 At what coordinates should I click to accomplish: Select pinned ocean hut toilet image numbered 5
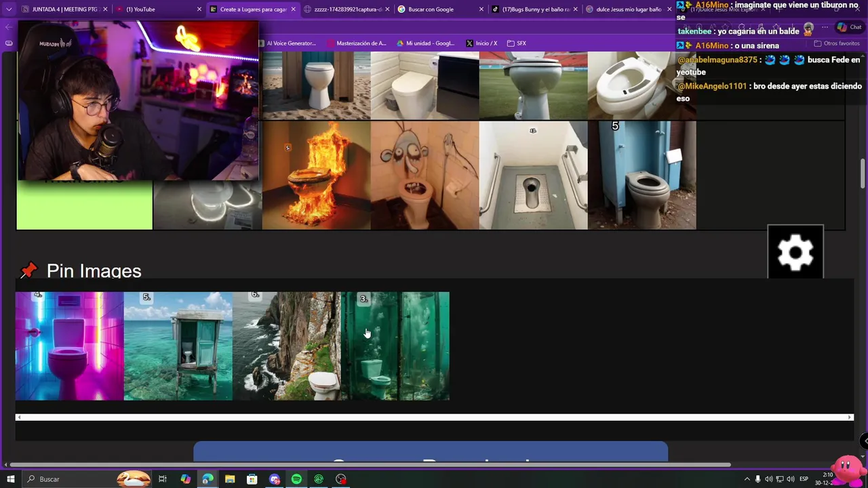(x=178, y=346)
